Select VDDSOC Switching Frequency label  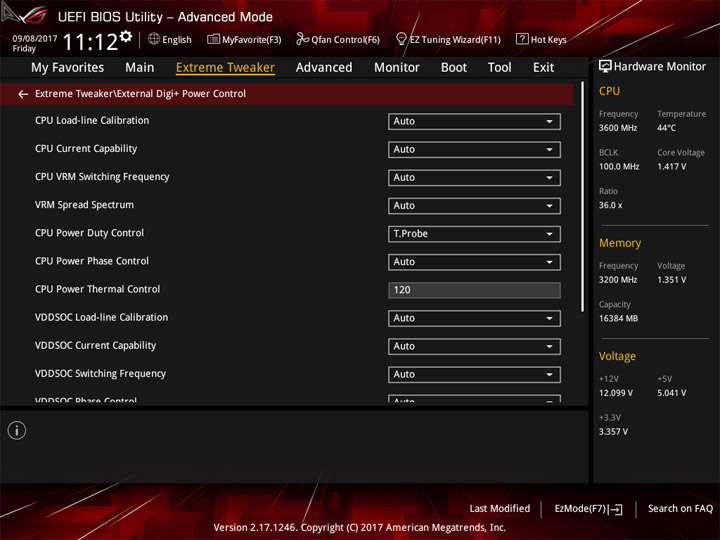coord(101,374)
